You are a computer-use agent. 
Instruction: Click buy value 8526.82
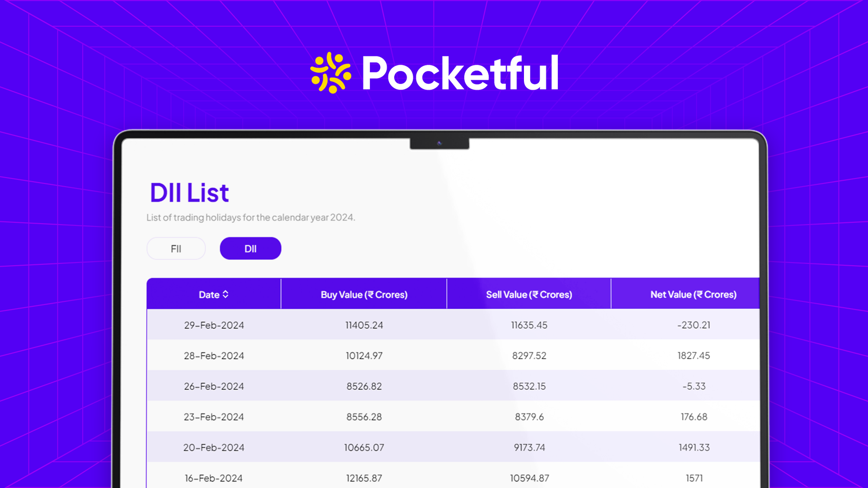[364, 386]
